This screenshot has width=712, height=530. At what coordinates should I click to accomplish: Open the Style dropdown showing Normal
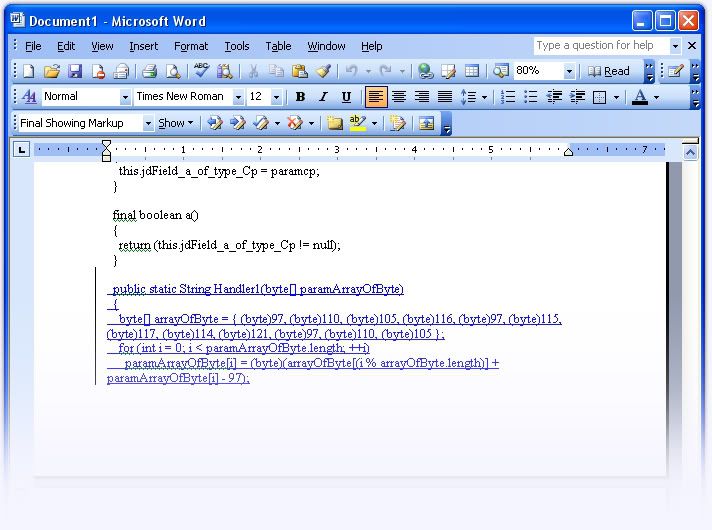coord(125,97)
